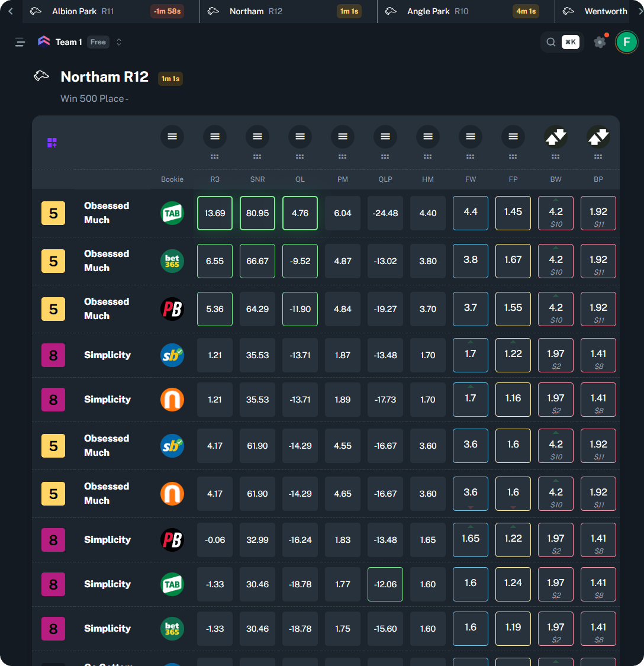Click the purple grid icon above the Bookie column
Viewport: 644px width, 666px height.
click(x=52, y=143)
